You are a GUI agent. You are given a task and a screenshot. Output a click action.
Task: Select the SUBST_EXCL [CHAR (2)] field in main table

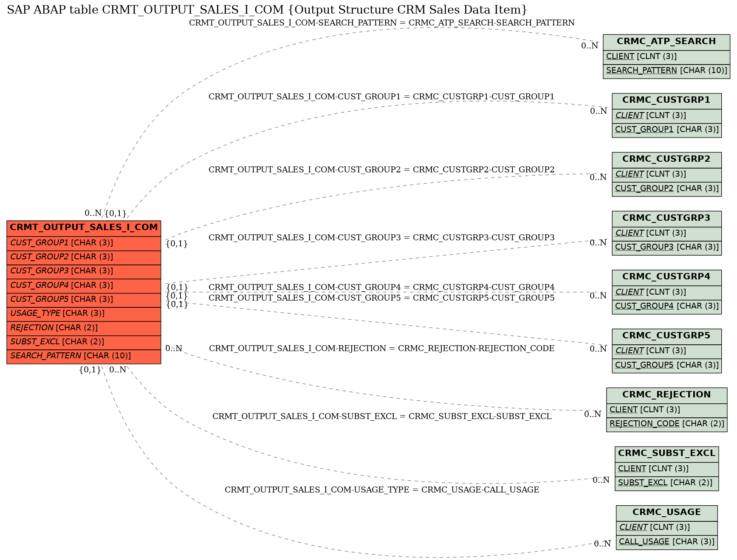[x=84, y=342]
